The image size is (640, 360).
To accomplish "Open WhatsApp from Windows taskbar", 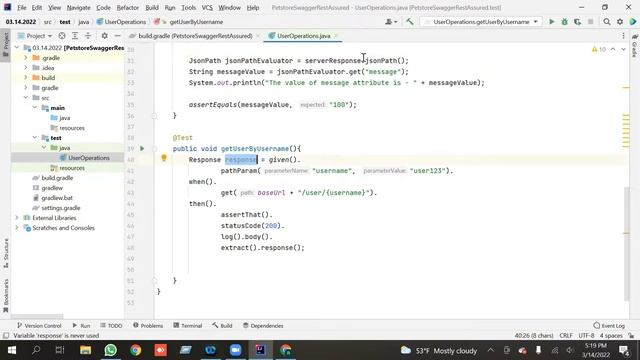I will (111, 350).
